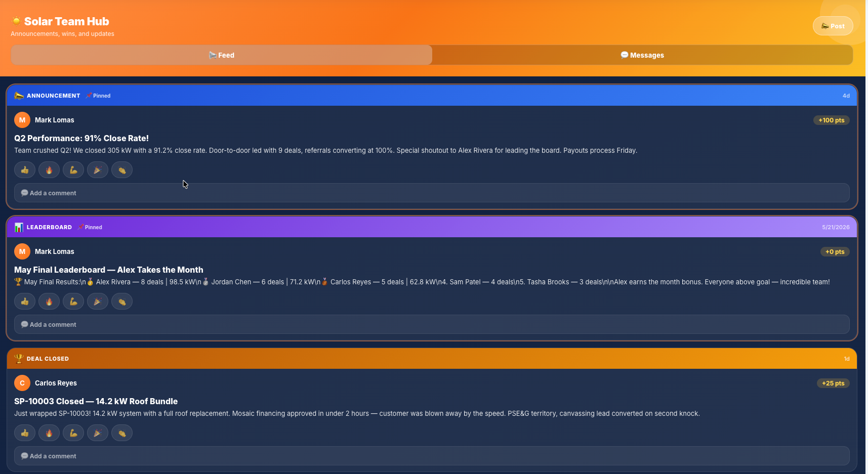Click the bar chart icon in Leaderboard header

(x=19, y=227)
